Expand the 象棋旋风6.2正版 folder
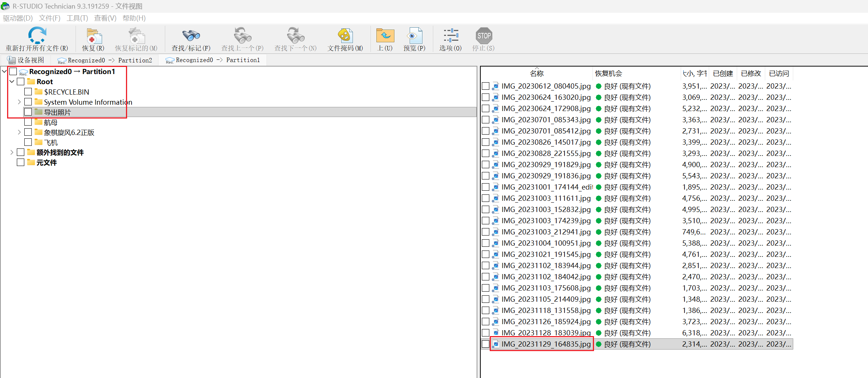 pos(19,132)
